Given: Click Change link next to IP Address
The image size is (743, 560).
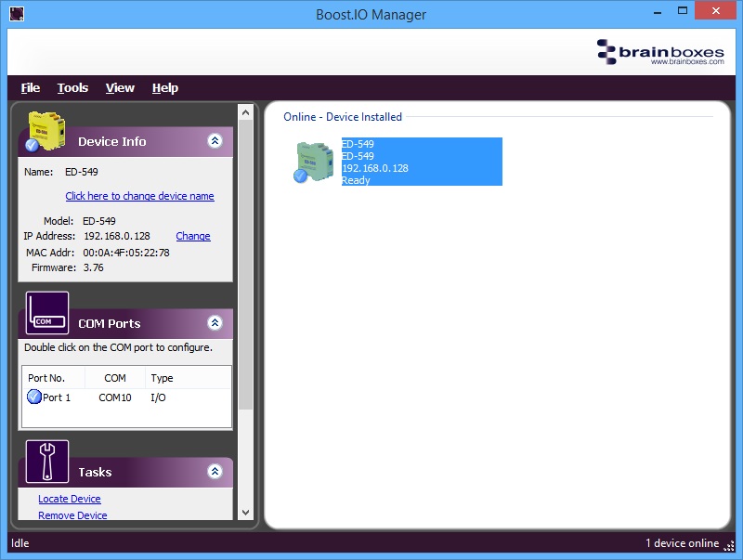Looking at the screenshot, I should (x=193, y=236).
